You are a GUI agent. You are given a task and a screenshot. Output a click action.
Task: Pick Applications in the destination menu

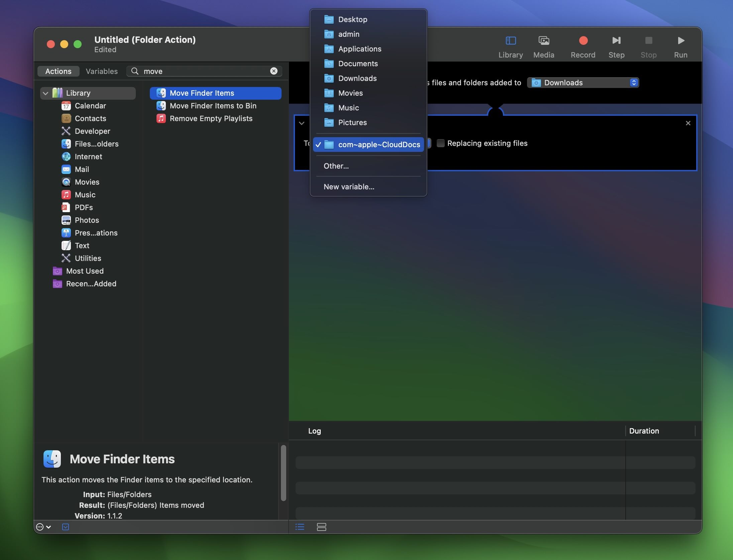coord(368,49)
